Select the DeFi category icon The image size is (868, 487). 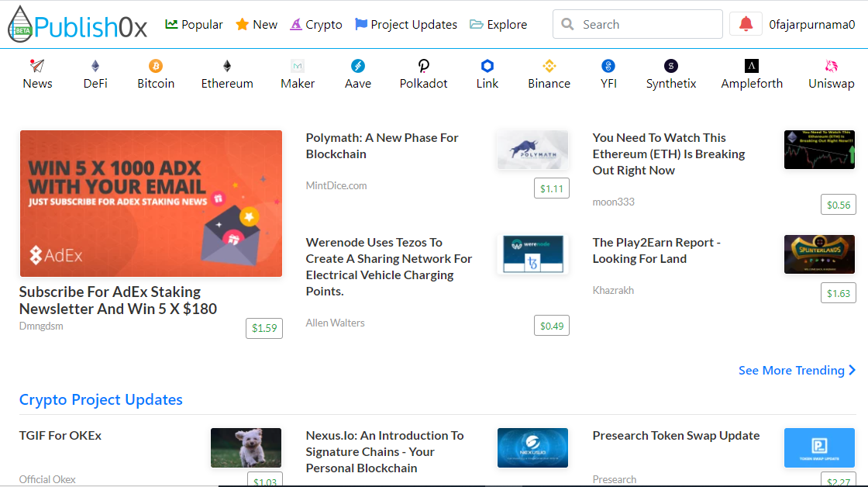pos(95,66)
